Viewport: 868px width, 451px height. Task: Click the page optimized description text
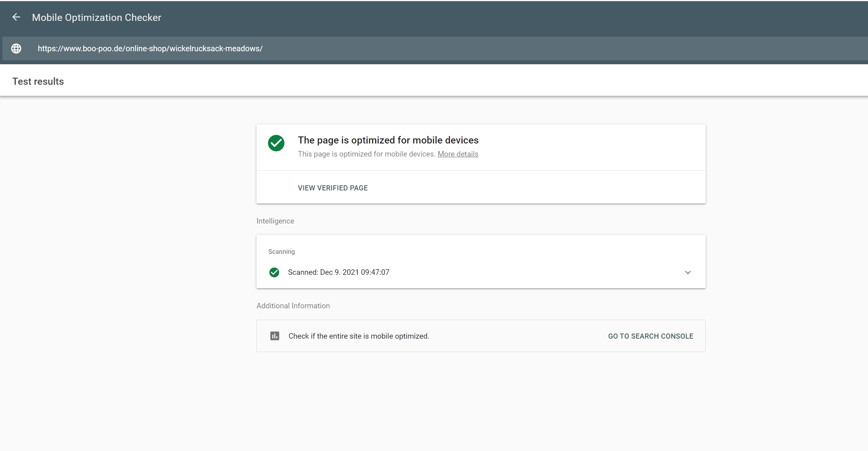(366, 154)
